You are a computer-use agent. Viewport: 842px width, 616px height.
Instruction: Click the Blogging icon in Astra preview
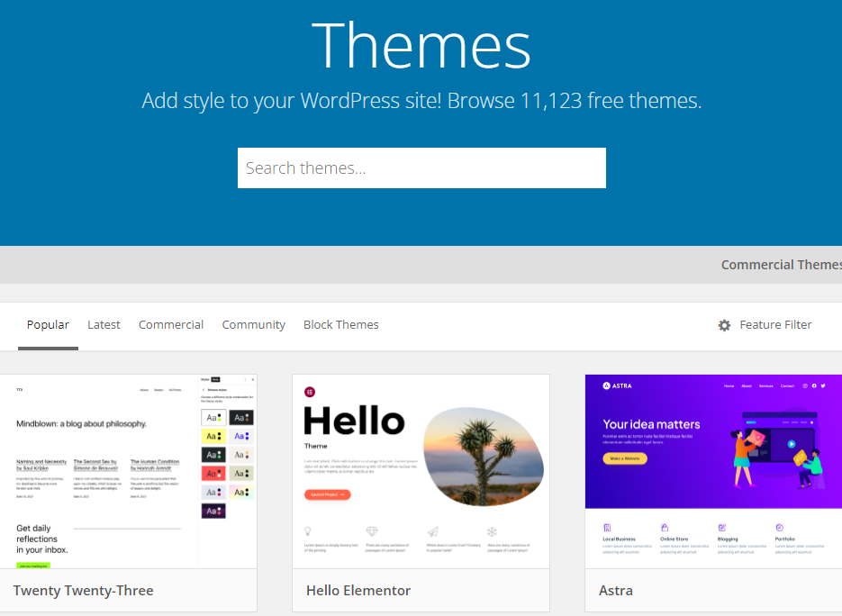[x=721, y=528]
